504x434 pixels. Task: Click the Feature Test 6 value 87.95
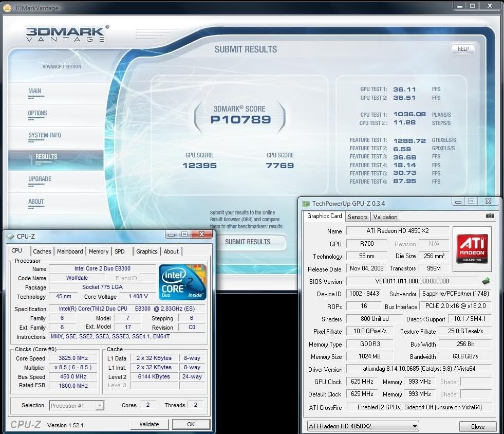click(404, 181)
